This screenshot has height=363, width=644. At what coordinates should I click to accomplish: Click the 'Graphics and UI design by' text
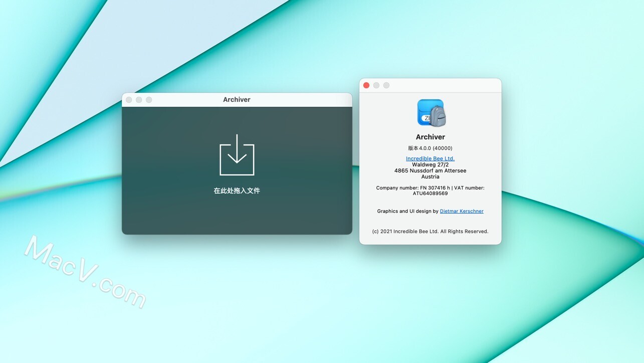tap(408, 211)
